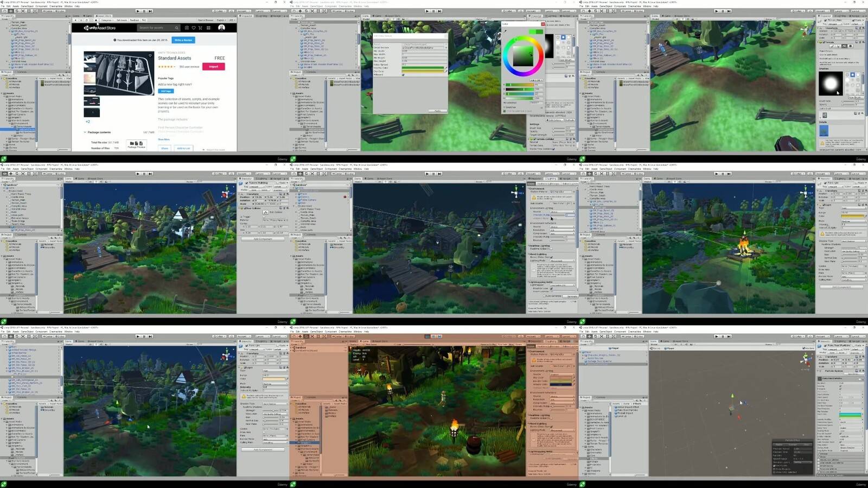
Task: Open the File menu in top-left window
Action: (x=3, y=6)
